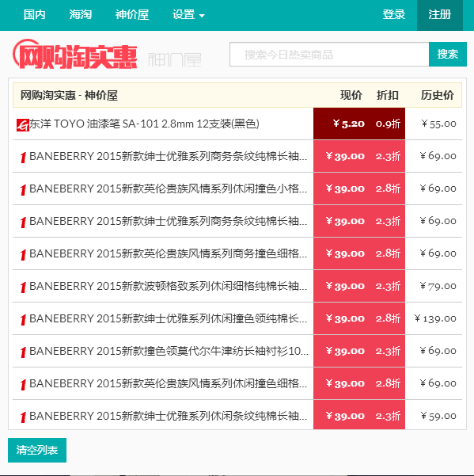Click the ¥59.00 history price
Image resolution: width=474 pixels, height=476 pixels.
tap(438, 416)
